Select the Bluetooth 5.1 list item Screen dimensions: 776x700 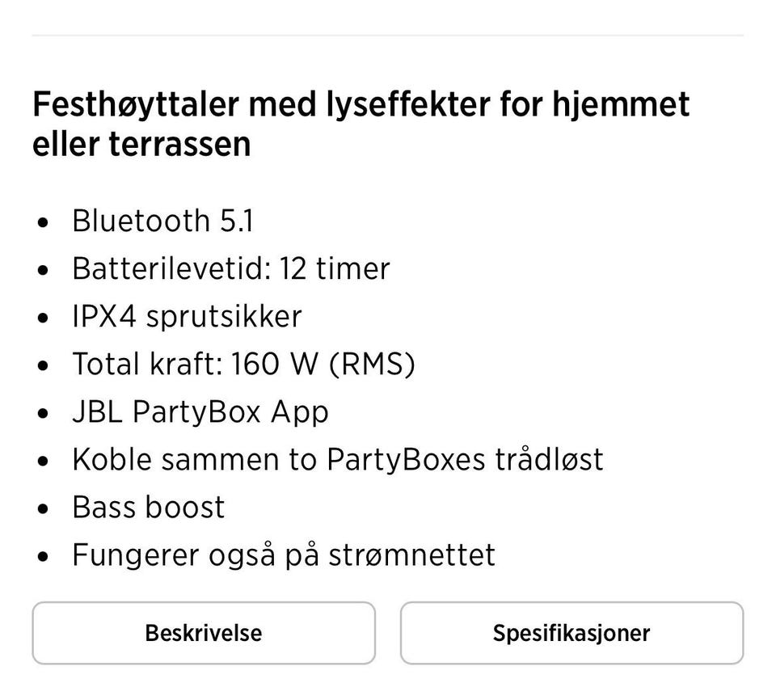coord(162,221)
